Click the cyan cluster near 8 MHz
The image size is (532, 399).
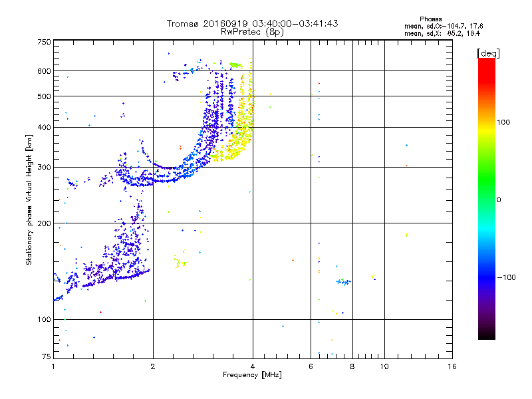(343, 281)
